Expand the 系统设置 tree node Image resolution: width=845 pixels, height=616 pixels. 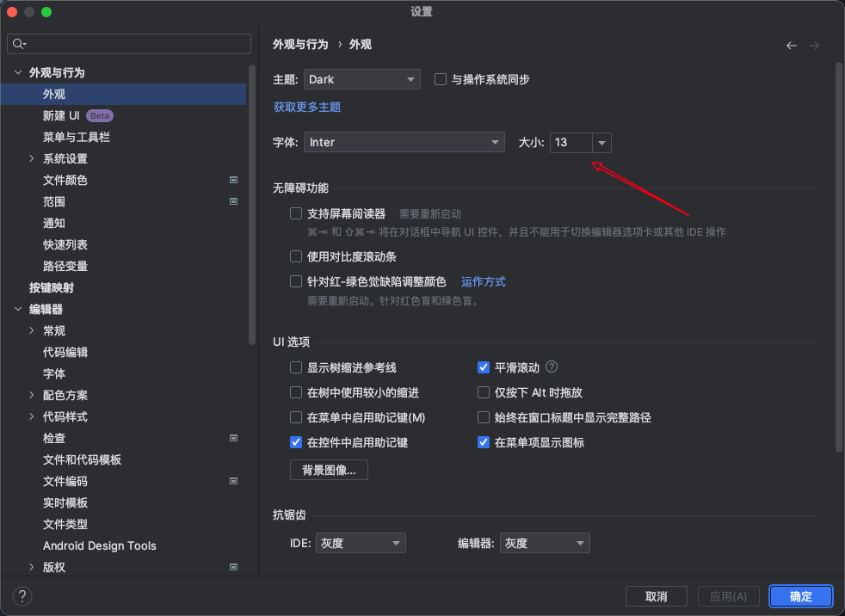(x=32, y=158)
